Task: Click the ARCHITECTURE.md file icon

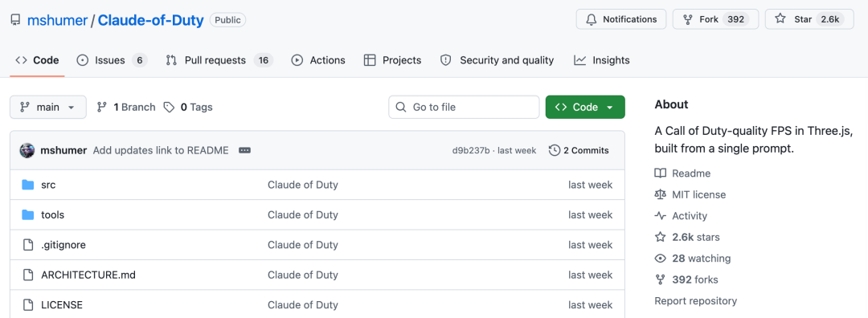Action: pos(27,275)
